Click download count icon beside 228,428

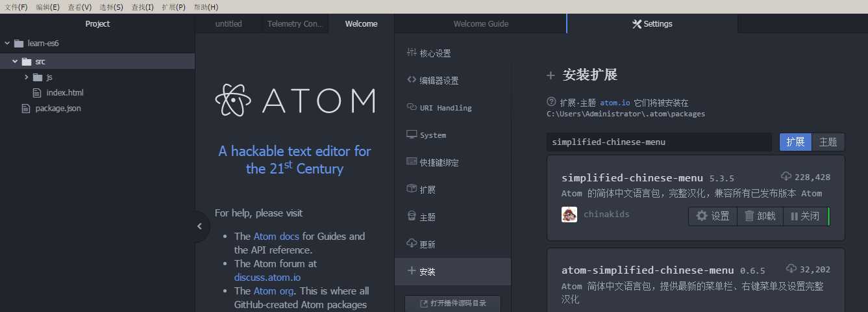786,177
